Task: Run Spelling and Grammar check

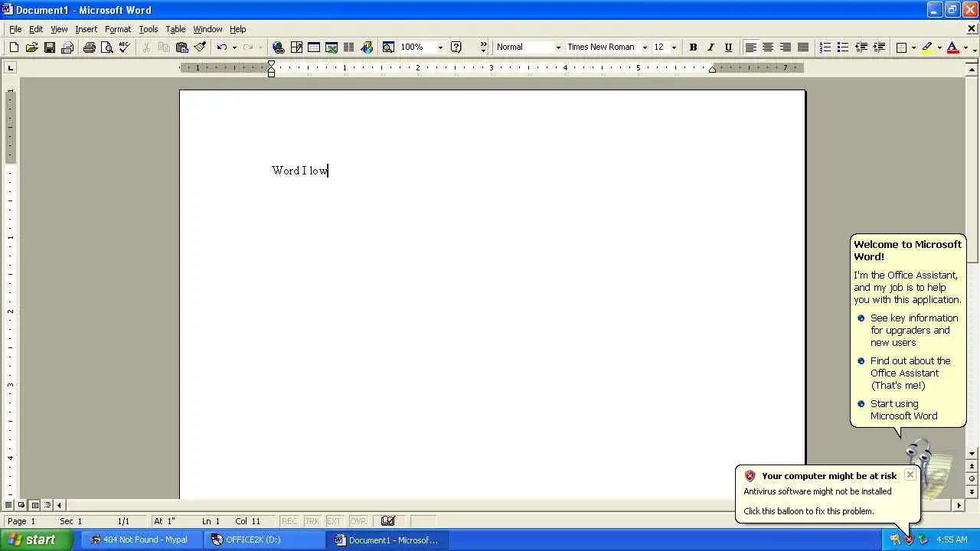Action: 124,47
